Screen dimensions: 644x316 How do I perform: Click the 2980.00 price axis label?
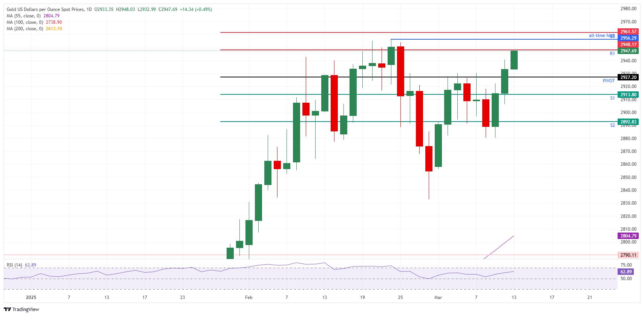[628, 9]
